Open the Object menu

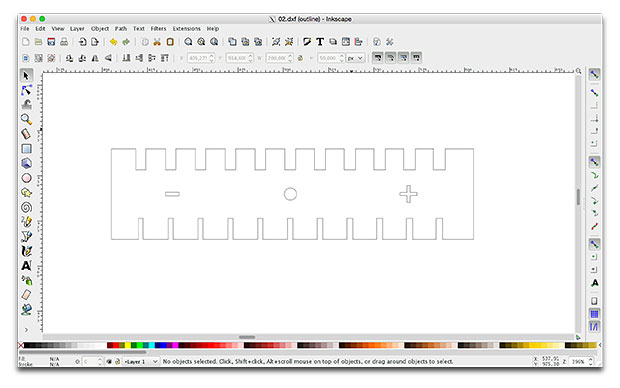click(100, 28)
